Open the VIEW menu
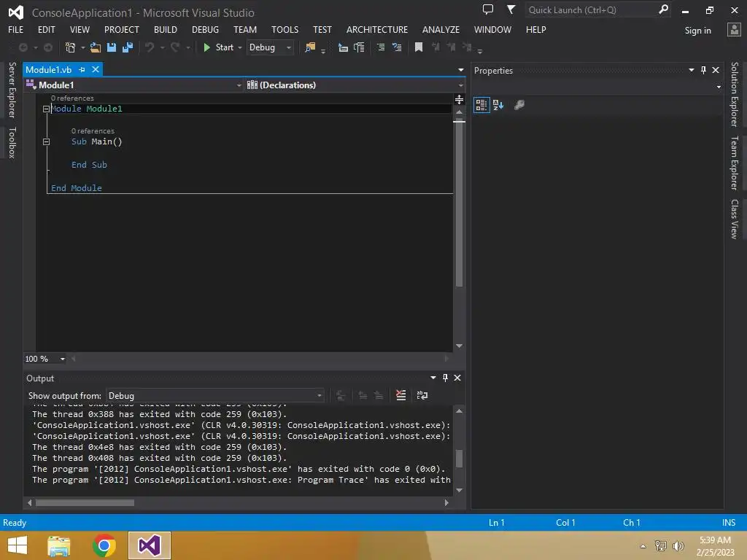Image resolution: width=747 pixels, height=560 pixels. click(80, 29)
